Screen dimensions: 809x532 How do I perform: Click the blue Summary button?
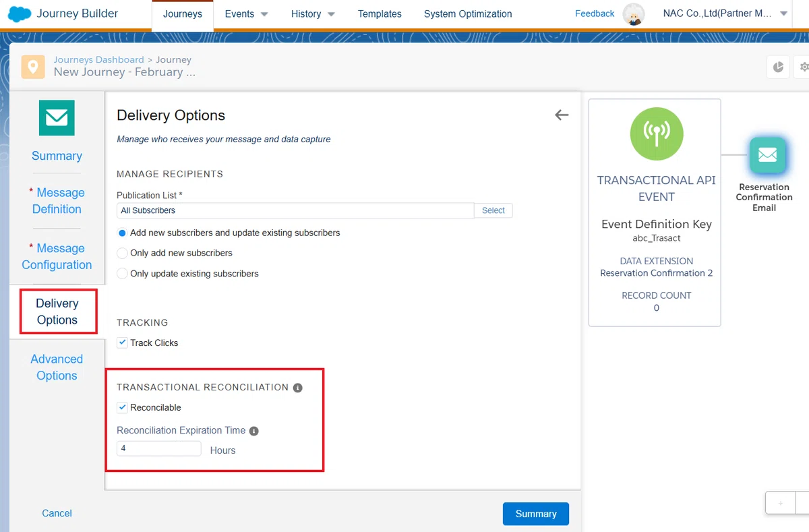[536, 514]
